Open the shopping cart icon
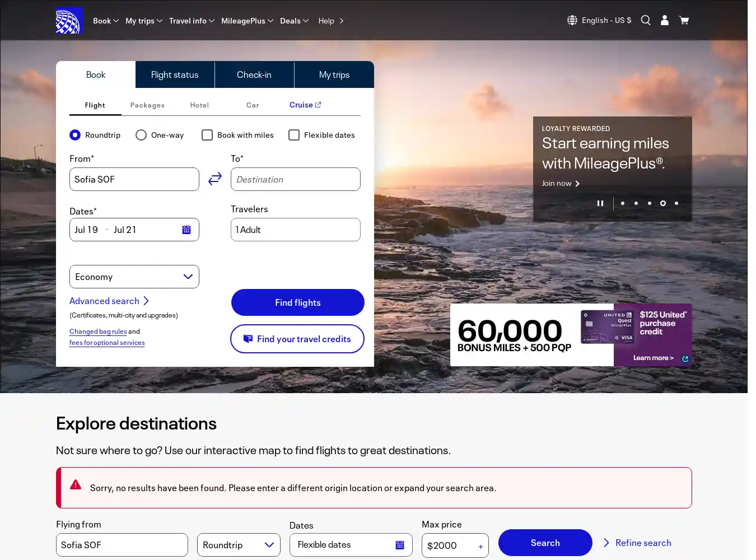The width and height of the screenshot is (756, 560). coord(684,20)
